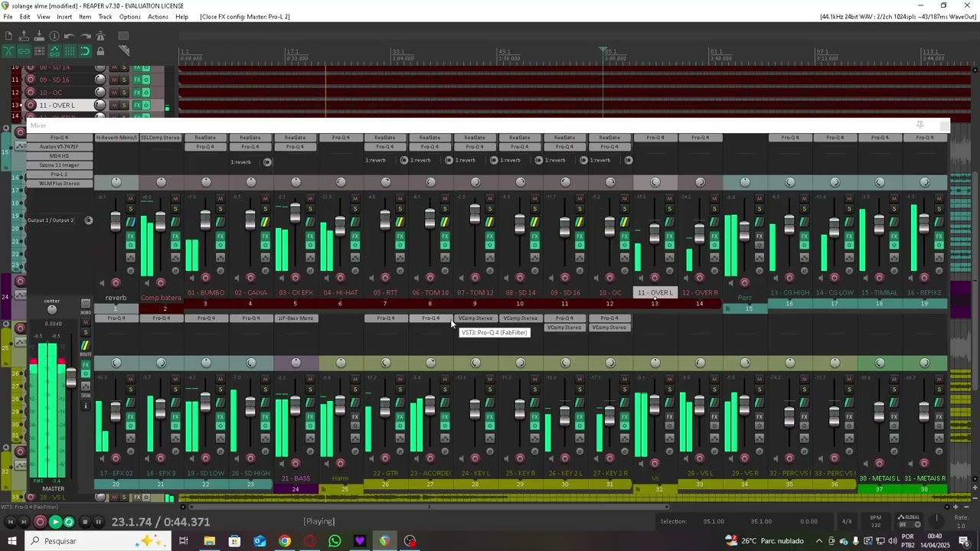Toggle the auto-crossfade toolbar icon
This screenshot has height=551, width=980.
[8, 51]
